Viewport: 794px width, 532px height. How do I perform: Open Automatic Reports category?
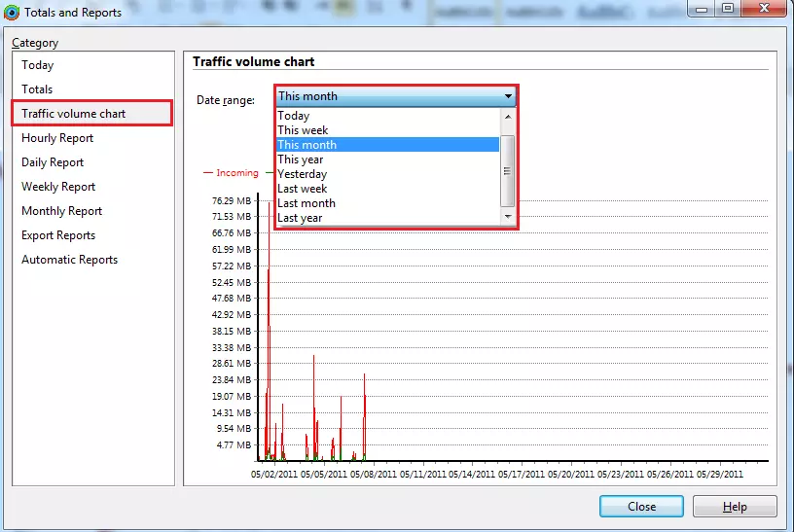(x=69, y=260)
